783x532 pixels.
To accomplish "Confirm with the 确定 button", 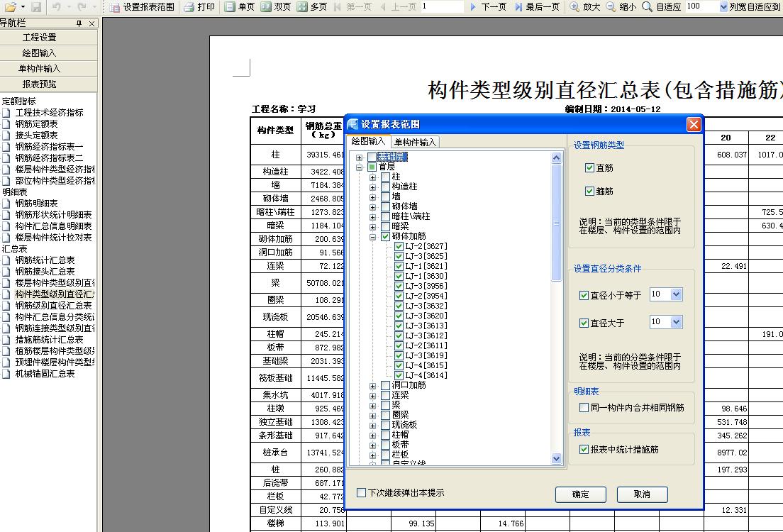I will pyautogui.click(x=580, y=494).
